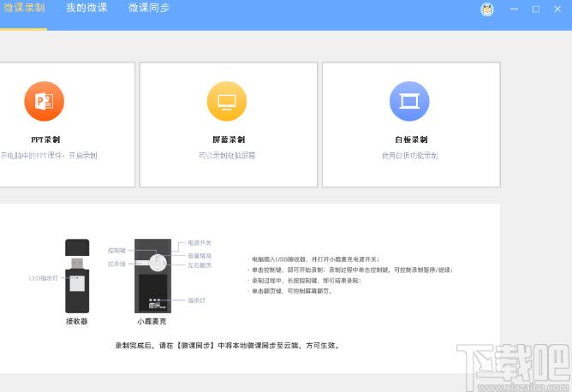
Task: Click the 小鹿麦克 microphone device image
Action: click(x=154, y=276)
